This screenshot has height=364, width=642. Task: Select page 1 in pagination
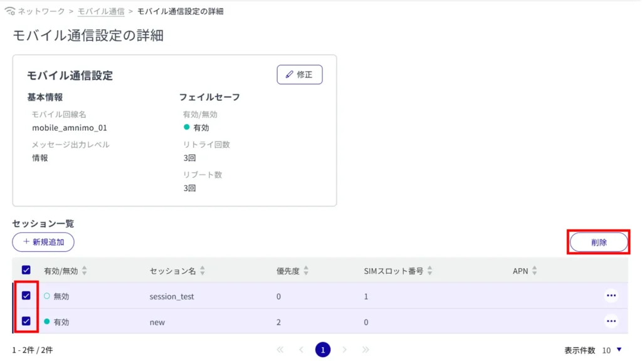pyautogui.click(x=322, y=350)
